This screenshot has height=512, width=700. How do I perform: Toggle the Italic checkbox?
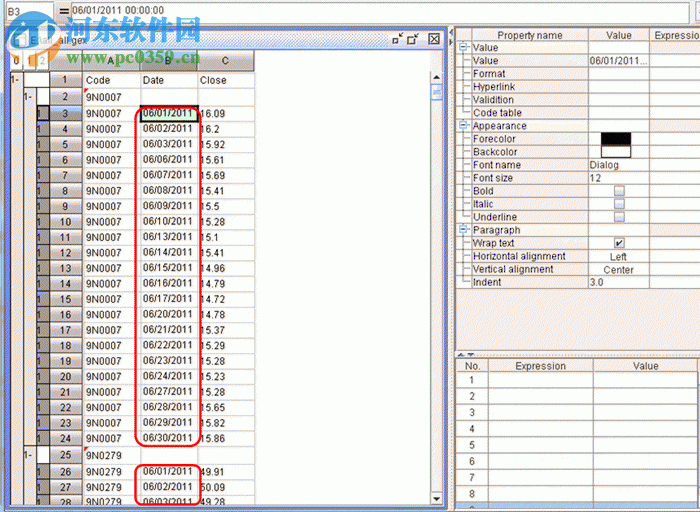coord(619,204)
